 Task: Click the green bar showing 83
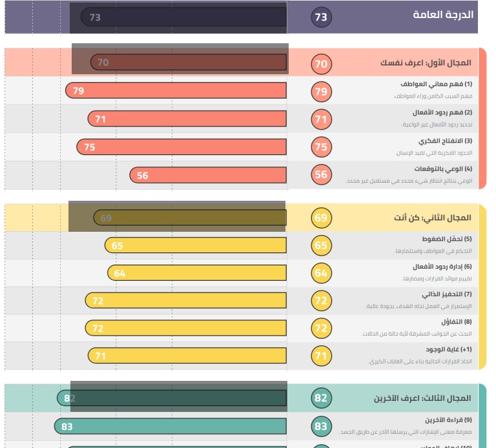coord(170,426)
